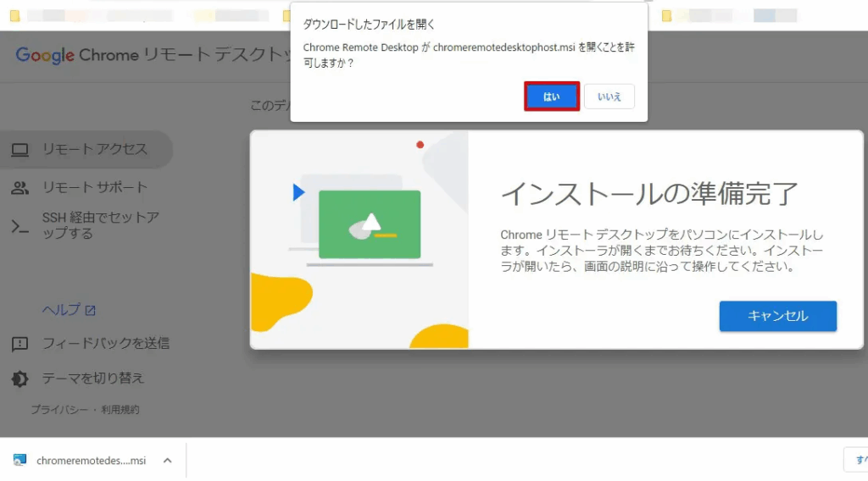Click the external-link icon next to ヘルプ
Screen dimensions: 868x481
pos(91,310)
